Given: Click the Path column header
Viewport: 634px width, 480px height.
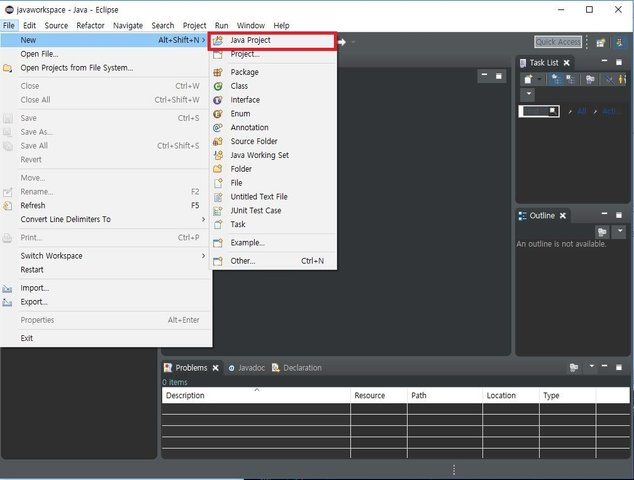Looking at the screenshot, I should [x=445, y=395].
